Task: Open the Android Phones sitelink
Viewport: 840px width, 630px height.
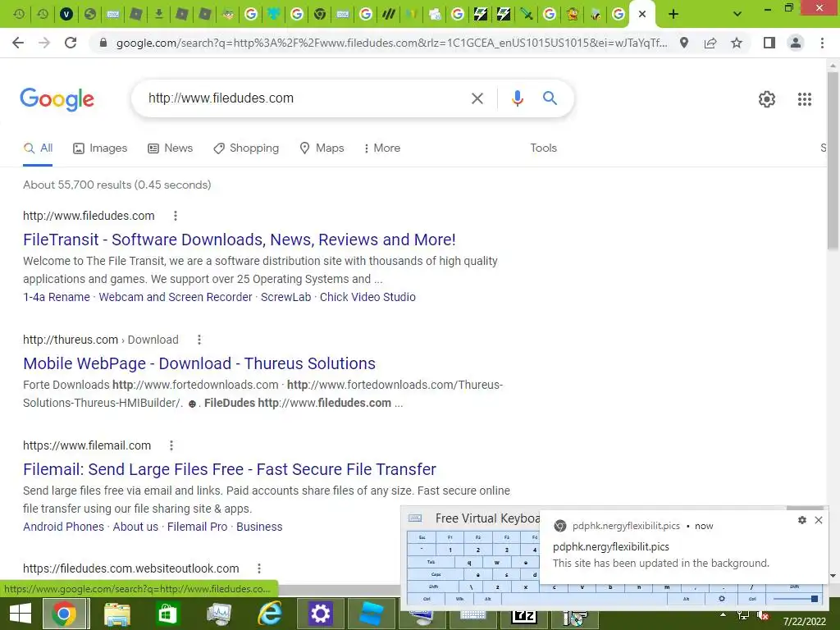Action: click(x=63, y=527)
